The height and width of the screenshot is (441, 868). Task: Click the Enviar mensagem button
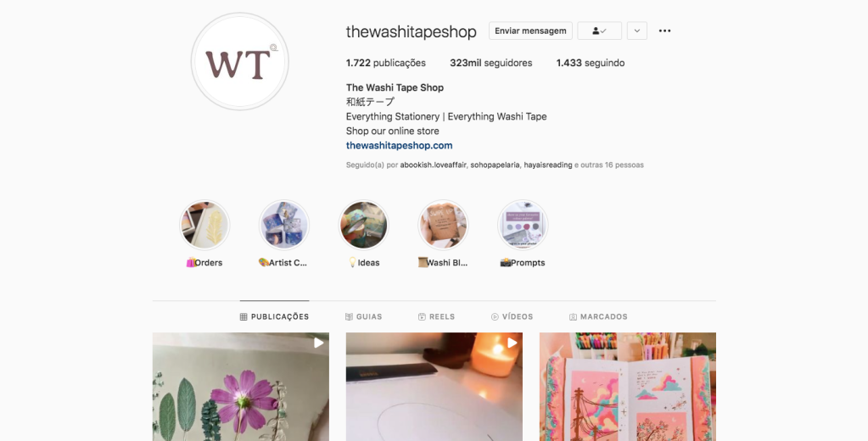point(530,31)
